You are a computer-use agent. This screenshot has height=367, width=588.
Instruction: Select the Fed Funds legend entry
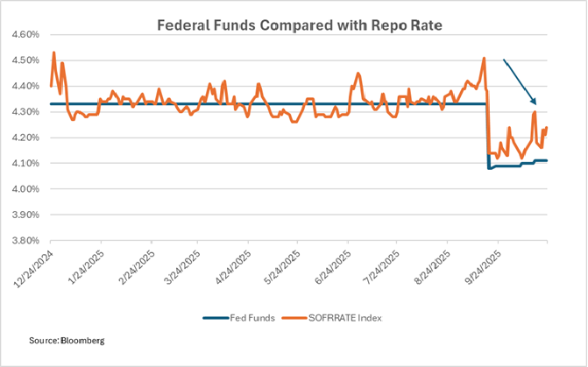point(248,318)
